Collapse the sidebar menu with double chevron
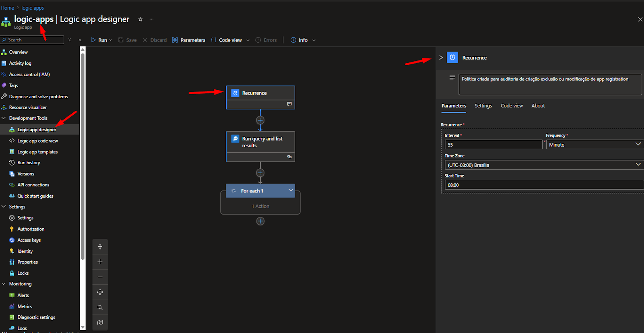This screenshot has width=644, height=333. 80,40
